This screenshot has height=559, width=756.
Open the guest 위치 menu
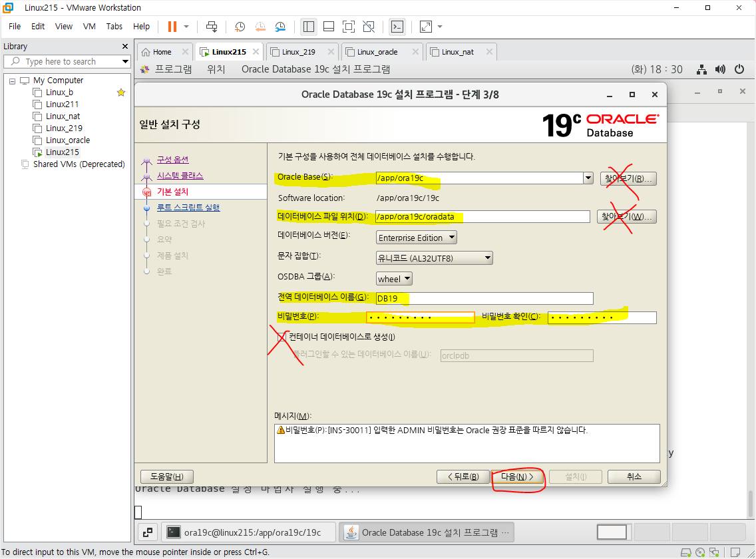click(216, 69)
